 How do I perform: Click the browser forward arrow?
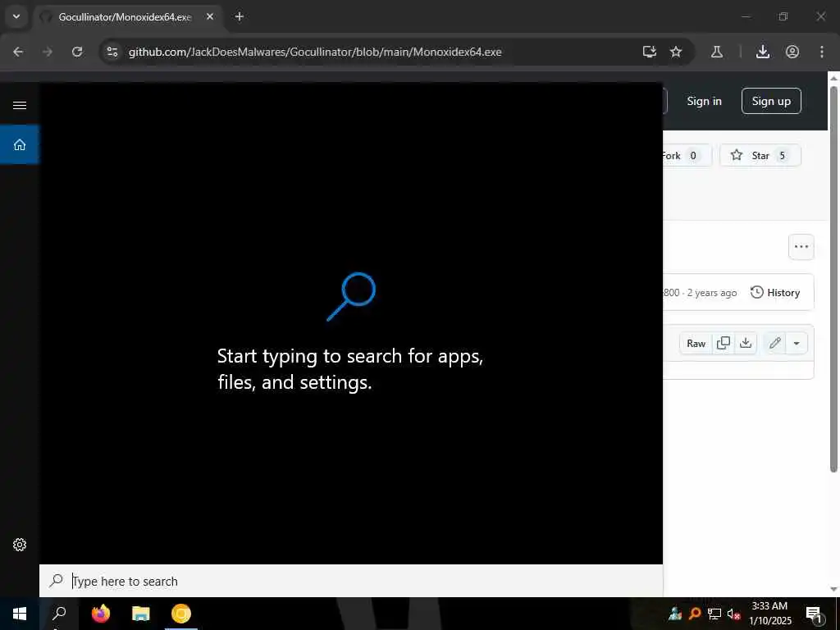[x=48, y=52]
